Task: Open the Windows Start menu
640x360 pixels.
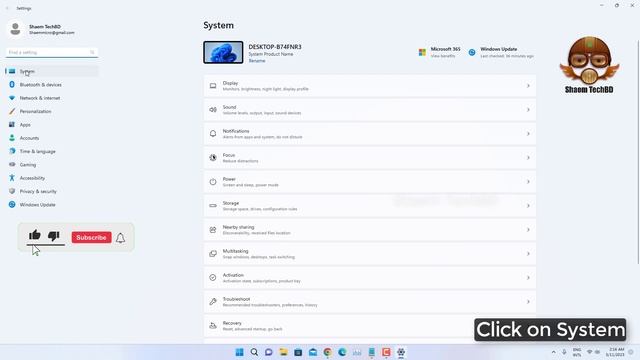Action: (240, 352)
